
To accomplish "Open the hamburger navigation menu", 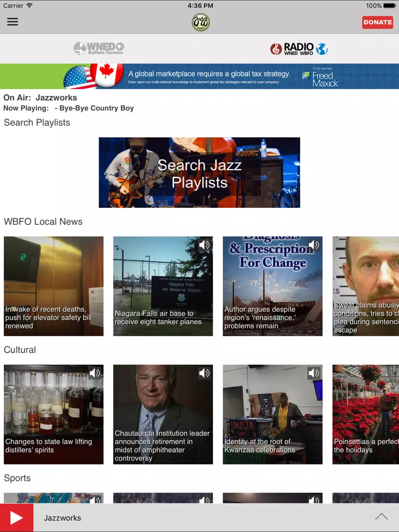I will (13, 22).
